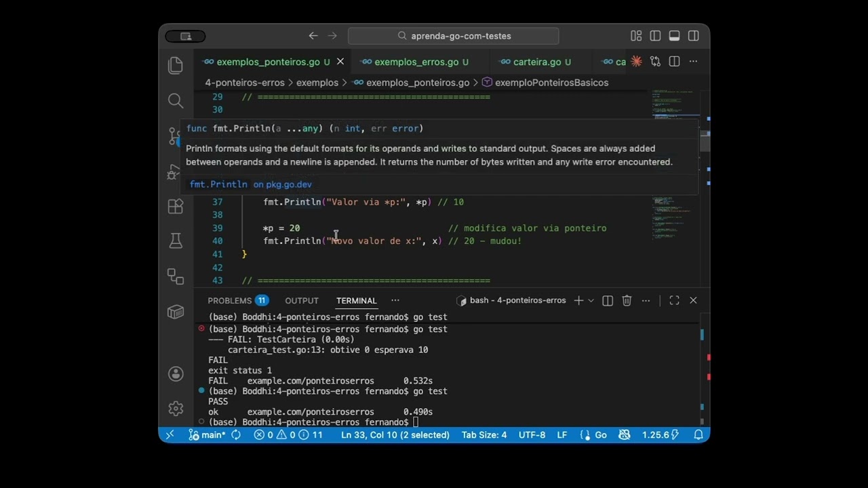Select exemploPonteirosBasicos breadcrumb symbol
This screenshot has width=868, height=488.
click(545, 83)
